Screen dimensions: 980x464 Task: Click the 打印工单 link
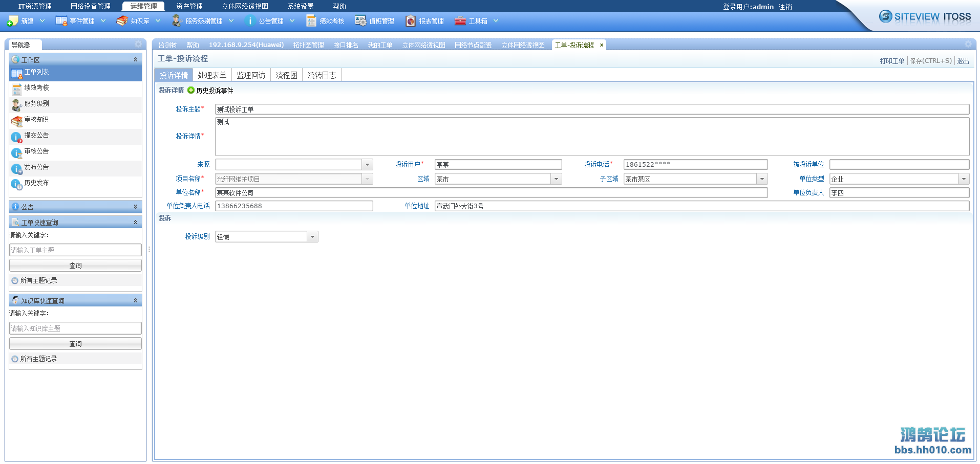[x=892, y=61]
